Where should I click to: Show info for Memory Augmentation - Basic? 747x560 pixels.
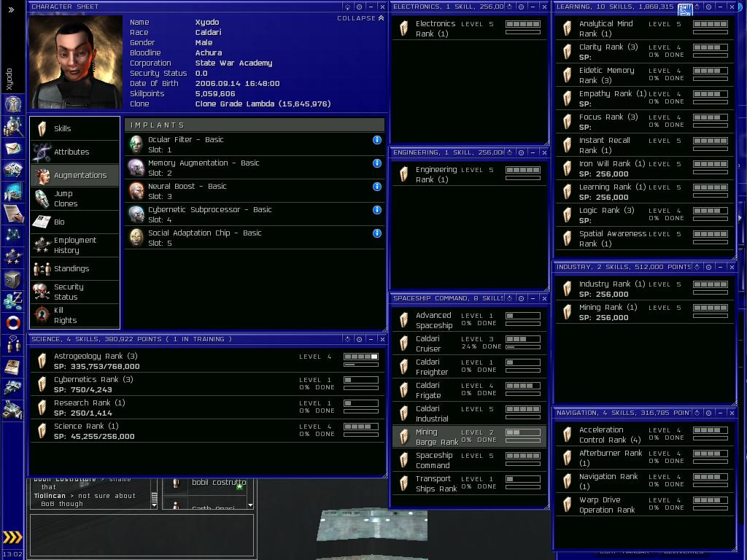click(x=377, y=163)
